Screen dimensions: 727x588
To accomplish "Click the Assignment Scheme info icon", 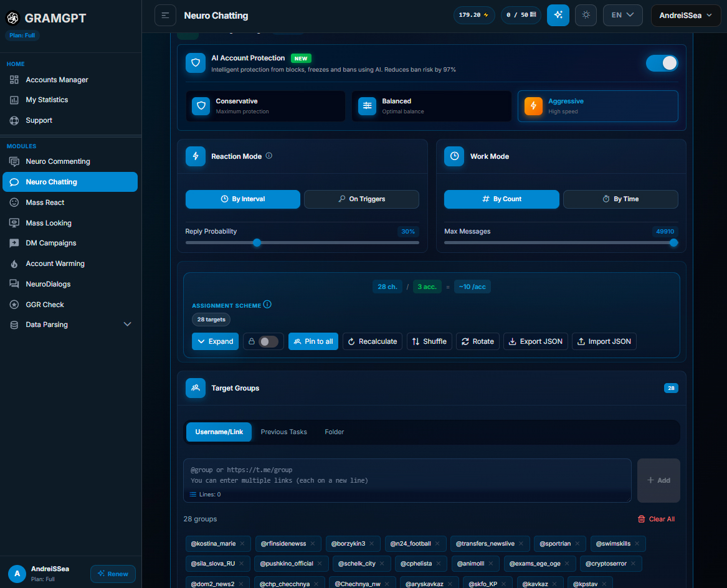I will coord(267,305).
